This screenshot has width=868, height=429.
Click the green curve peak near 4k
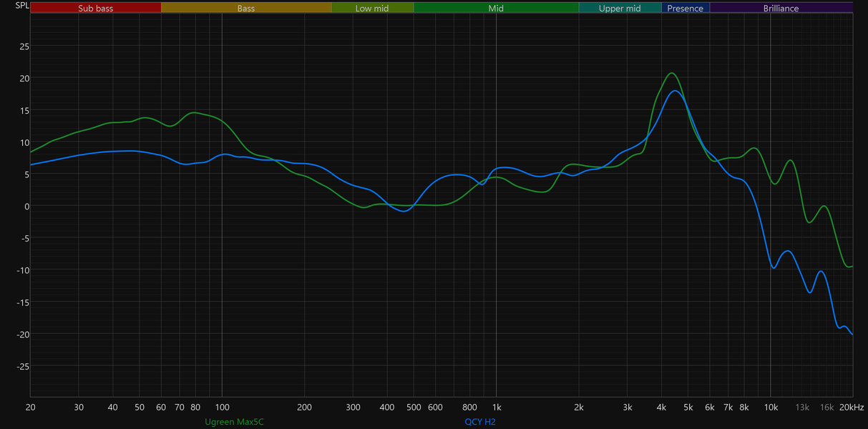click(x=671, y=73)
